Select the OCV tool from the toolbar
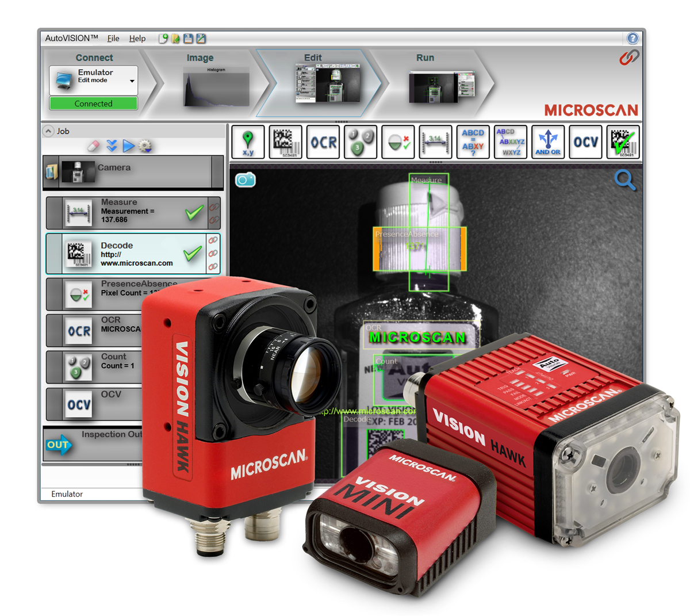Viewport: 690px width, 616px height. (585, 142)
